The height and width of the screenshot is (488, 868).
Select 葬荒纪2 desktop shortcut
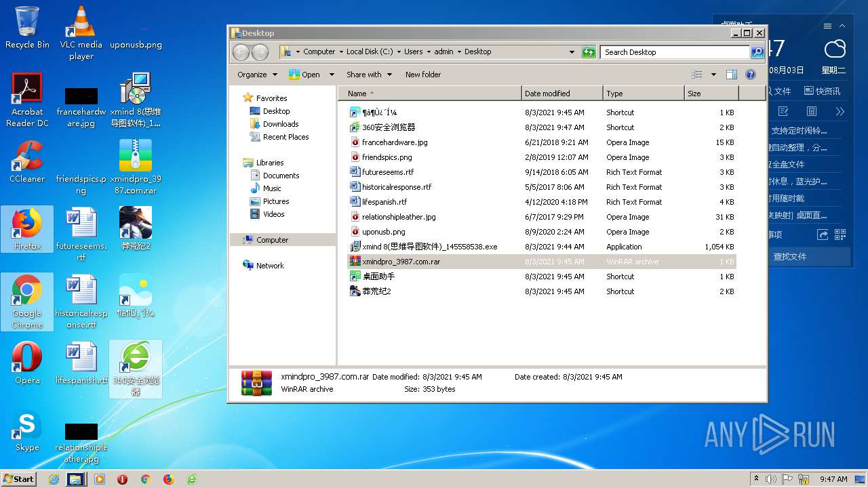coord(136,229)
